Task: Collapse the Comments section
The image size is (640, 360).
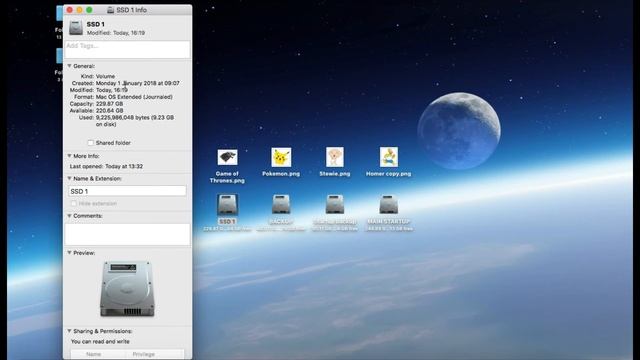Action: (x=69, y=216)
